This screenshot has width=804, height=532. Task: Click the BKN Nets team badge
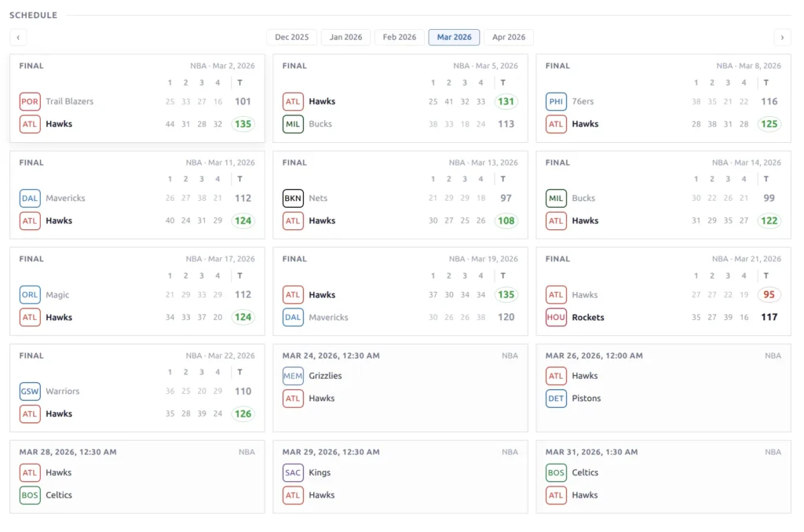point(293,199)
